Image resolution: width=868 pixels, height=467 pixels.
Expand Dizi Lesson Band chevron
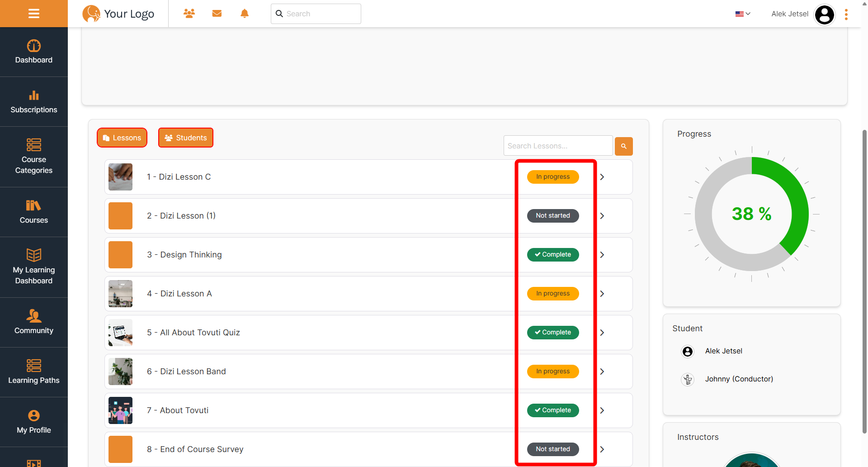pyautogui.click(x=602, y=372)
